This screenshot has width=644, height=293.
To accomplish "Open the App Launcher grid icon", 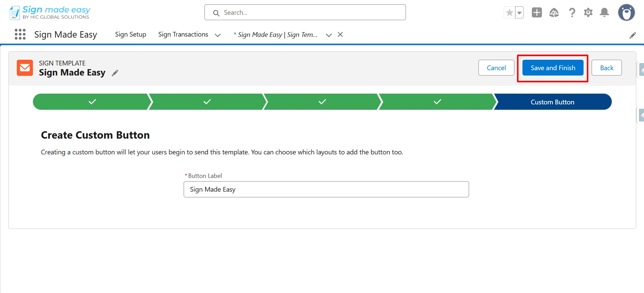I will point(20,34).
